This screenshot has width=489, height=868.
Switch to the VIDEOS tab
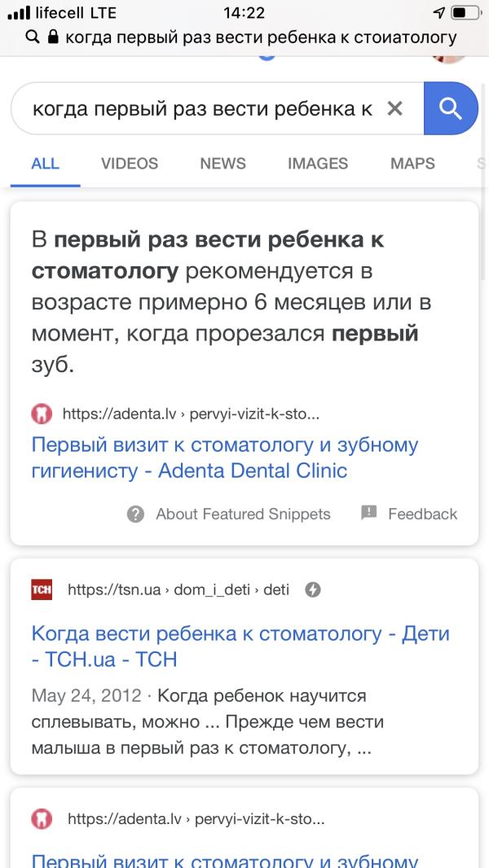pyautogui.click(x=130, y=164)
